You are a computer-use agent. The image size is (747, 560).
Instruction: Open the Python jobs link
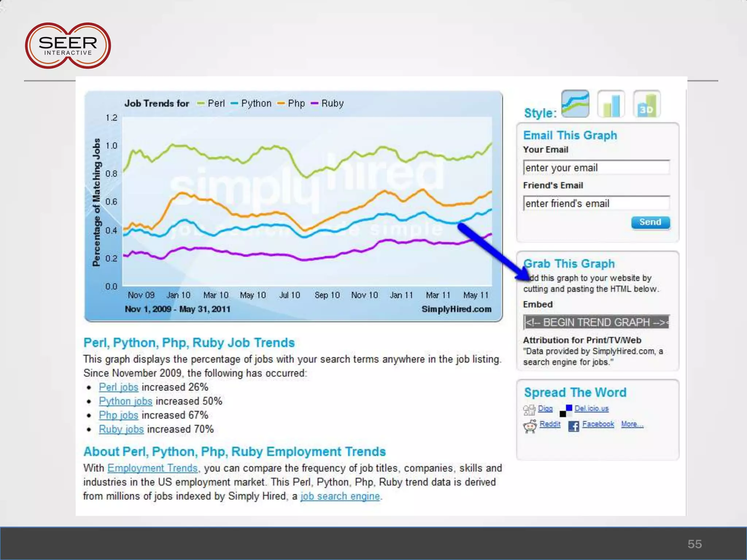click(x=125, y=401)
